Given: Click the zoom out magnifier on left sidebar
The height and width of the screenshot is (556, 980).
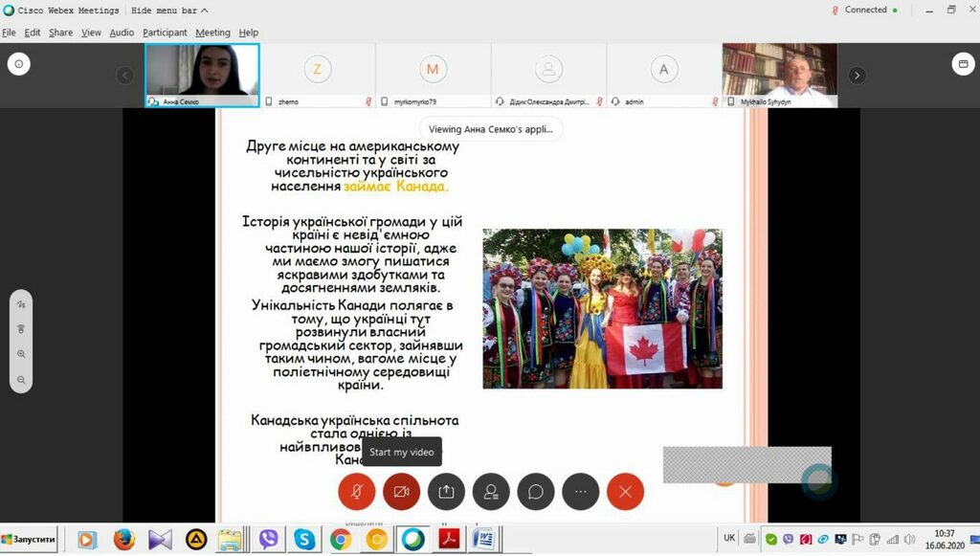Looking at the screenshot, I should pos(20,379).
